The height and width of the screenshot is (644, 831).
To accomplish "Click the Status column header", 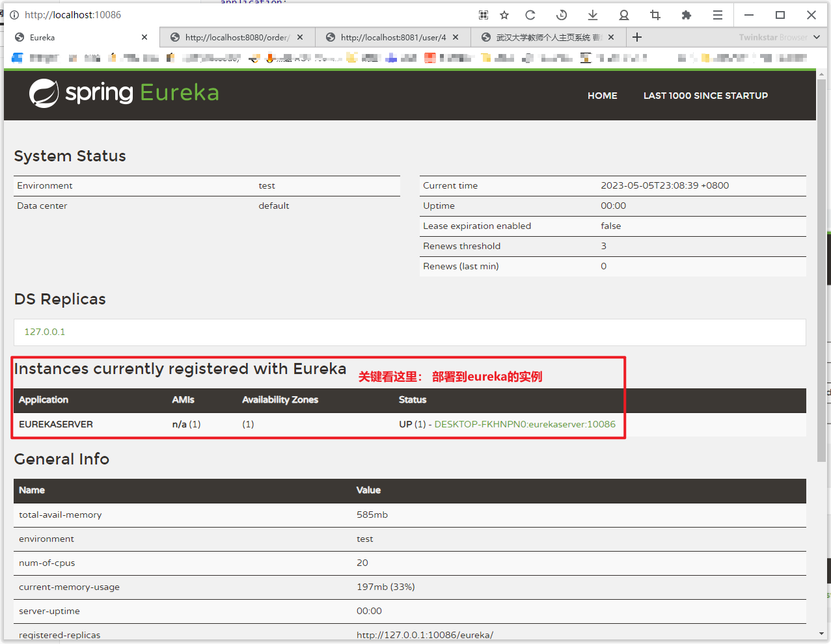I will click(413, 400).
